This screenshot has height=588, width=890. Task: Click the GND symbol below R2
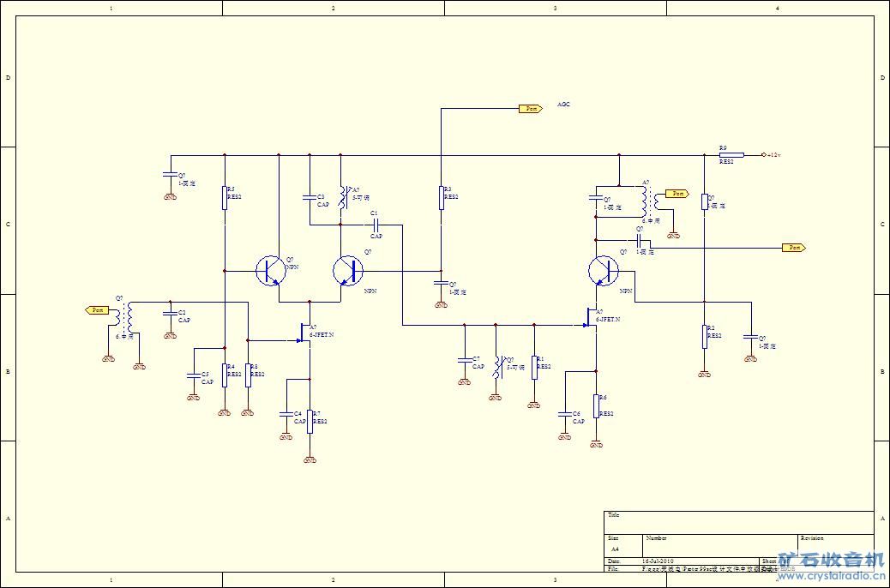(705, 375)
